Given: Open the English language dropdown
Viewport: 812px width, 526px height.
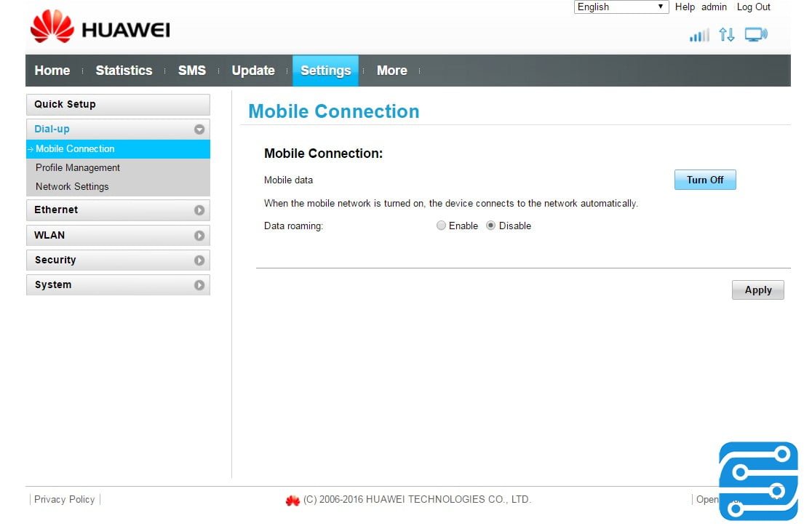Looking at the screenshot, I should point(621,7).
